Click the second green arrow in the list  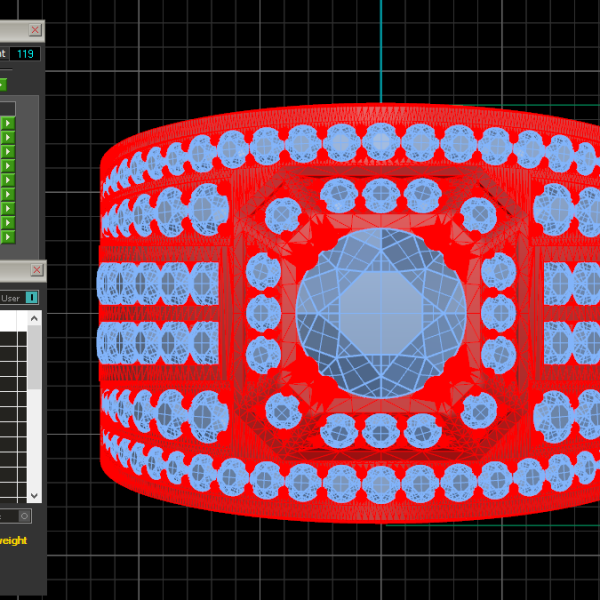[x=7, y=137]
